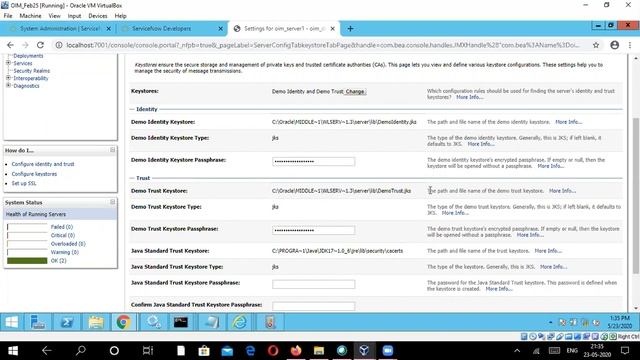Screen dimensions: 640x360
Task: Open More Info for Keystores row
Action: [x=469, y=98]
